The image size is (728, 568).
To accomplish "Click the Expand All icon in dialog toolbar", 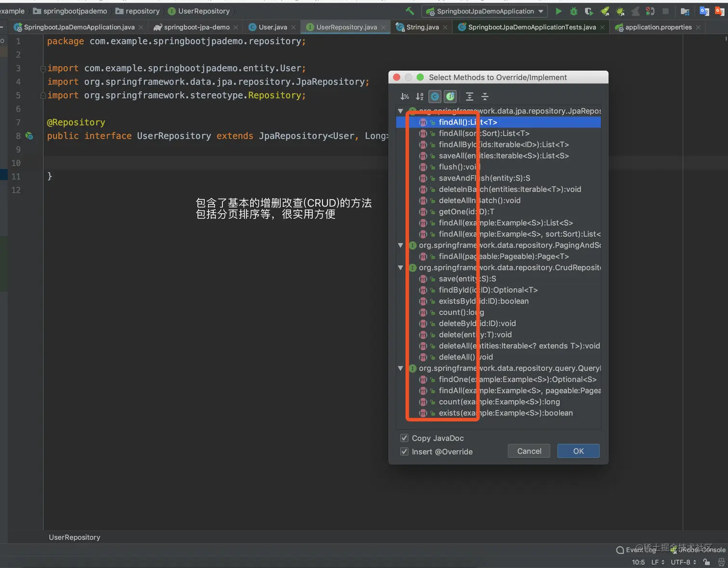I will pos(469,97).
